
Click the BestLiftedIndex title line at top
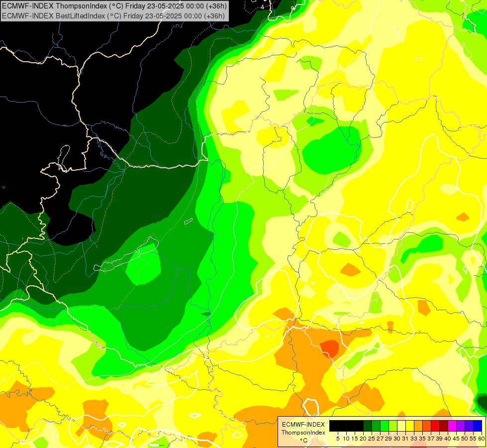click(x=113, y=15)
